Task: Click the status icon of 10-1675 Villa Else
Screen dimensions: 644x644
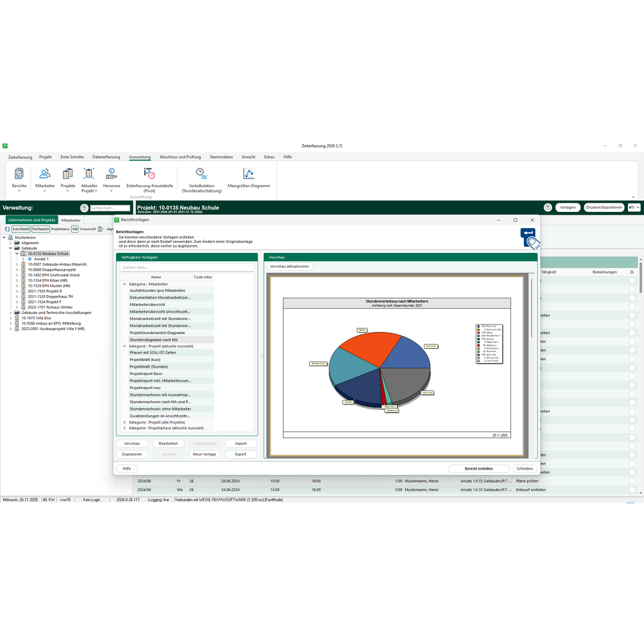Action: [x=17, y=318]
